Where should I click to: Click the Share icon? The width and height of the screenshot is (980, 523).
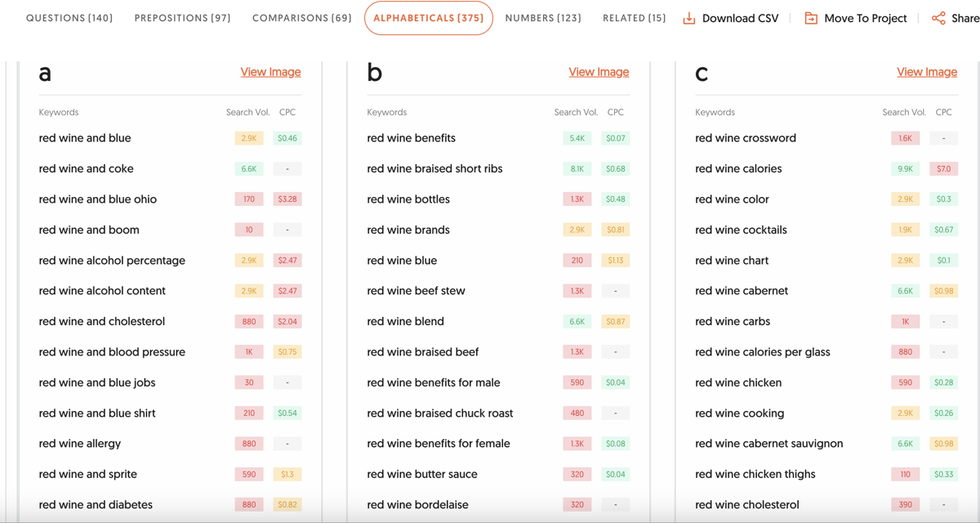coord(938,18)
